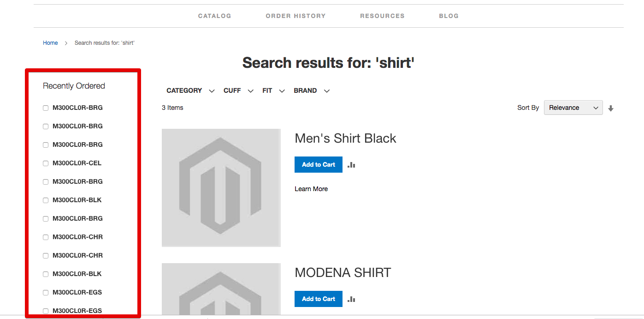Open the CATALOG menu

(214, 16)
